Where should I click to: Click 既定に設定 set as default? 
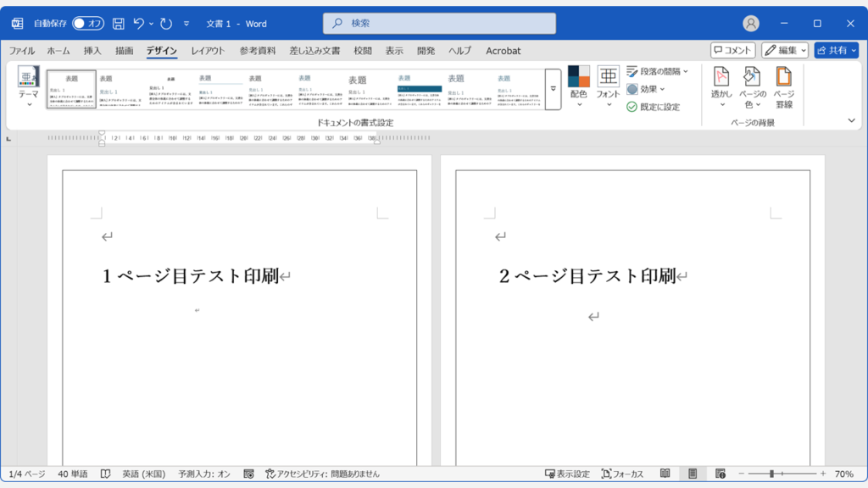point(654,107)
